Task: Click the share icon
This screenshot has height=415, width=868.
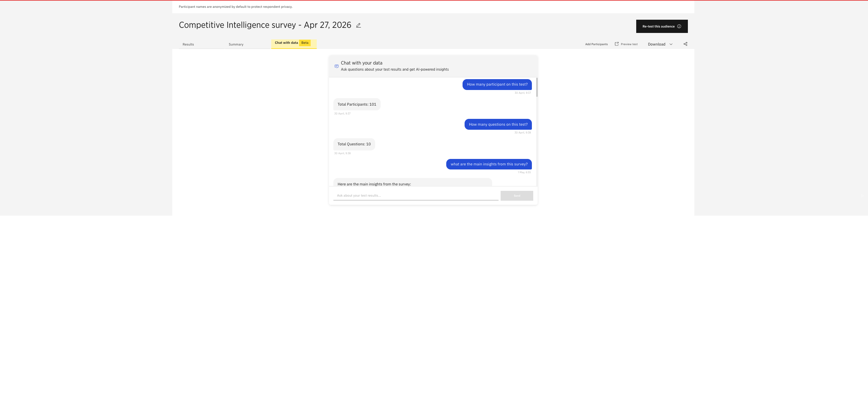Action: 685,44
